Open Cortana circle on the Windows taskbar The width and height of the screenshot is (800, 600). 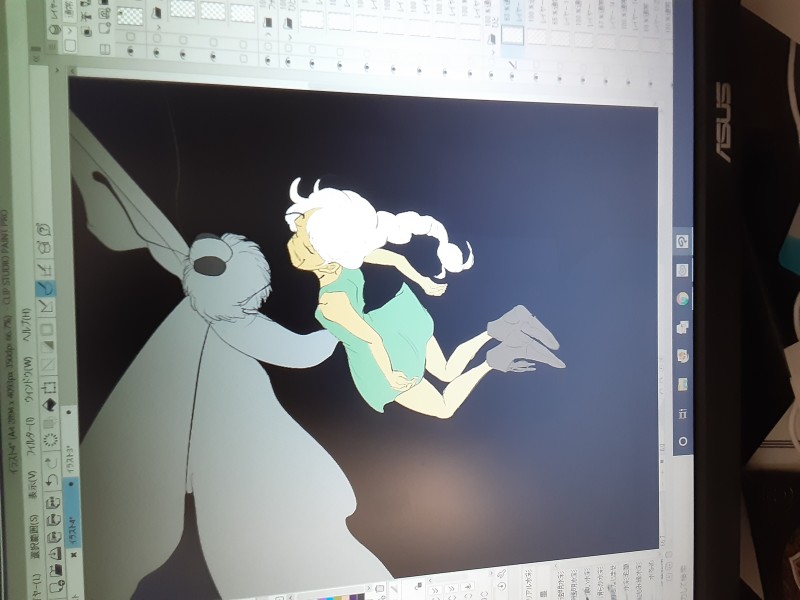pyautogui.click(x=683, y=441)
